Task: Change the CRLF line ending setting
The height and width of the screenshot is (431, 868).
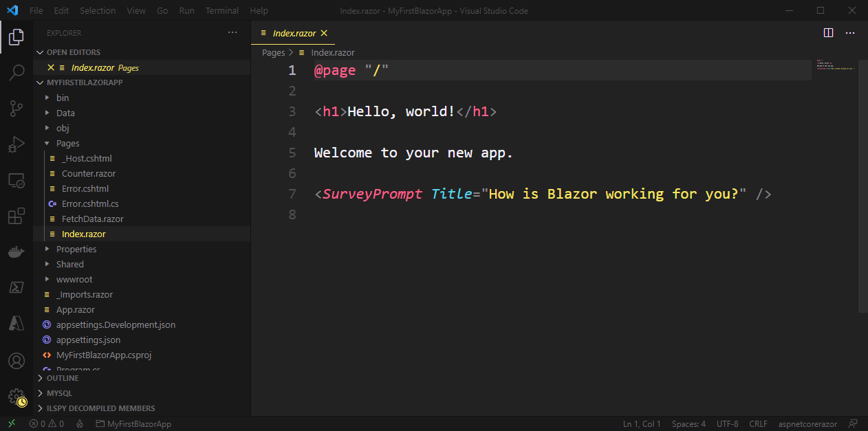Action: (x=758, y=424)
